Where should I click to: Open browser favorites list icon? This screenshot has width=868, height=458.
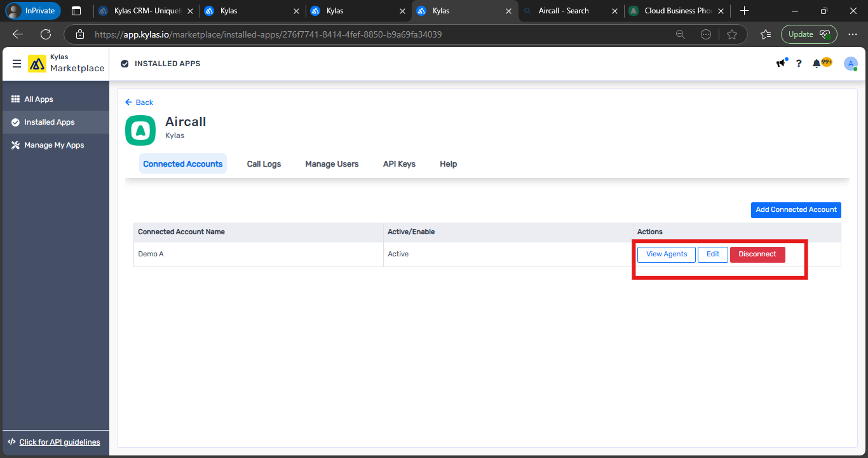pyautogui.click(x=766, y=34)
